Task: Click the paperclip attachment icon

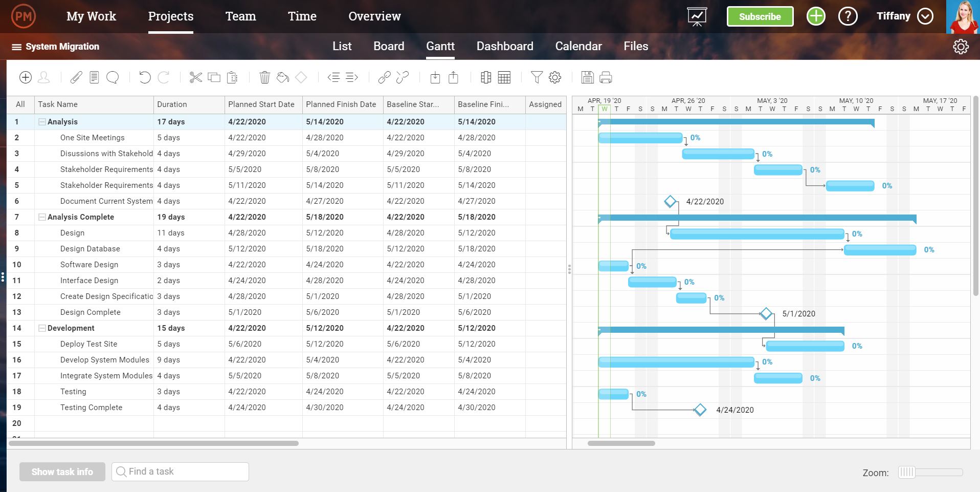Action: tap(76, 77)
